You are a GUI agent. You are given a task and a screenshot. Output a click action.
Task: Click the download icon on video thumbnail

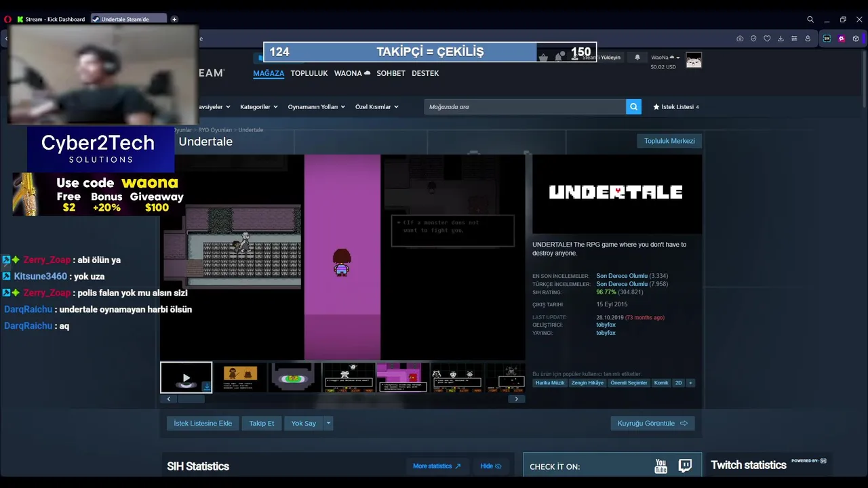(207, 387)
